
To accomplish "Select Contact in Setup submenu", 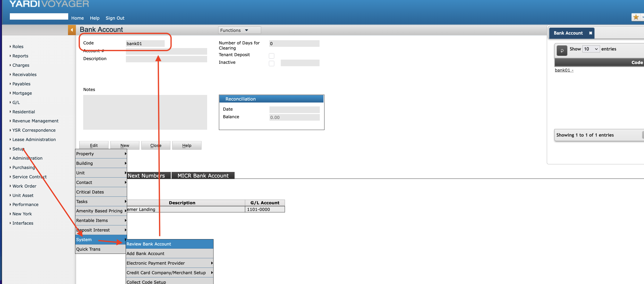I will (101, 183).
